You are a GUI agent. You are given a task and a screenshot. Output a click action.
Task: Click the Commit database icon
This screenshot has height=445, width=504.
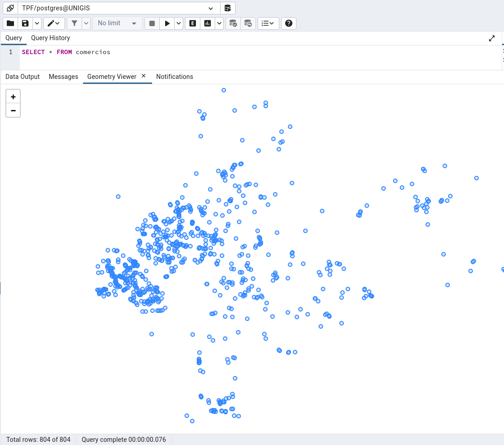(233, 23)
